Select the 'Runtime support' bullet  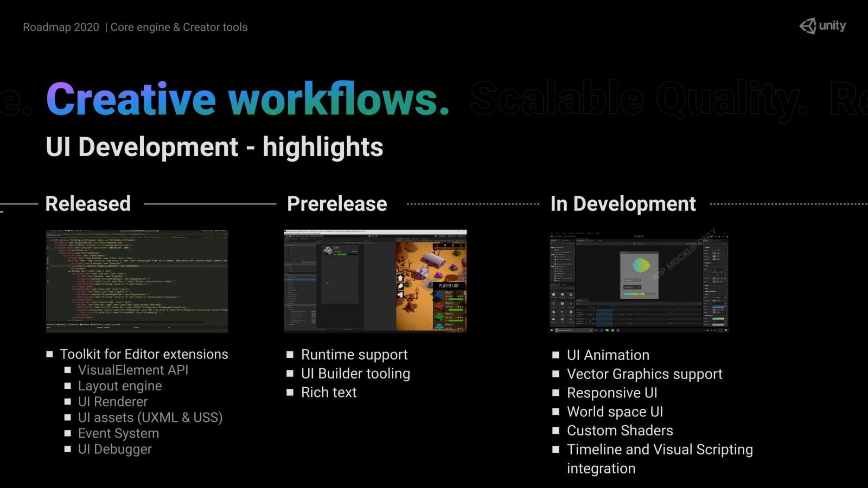(354, 355)
